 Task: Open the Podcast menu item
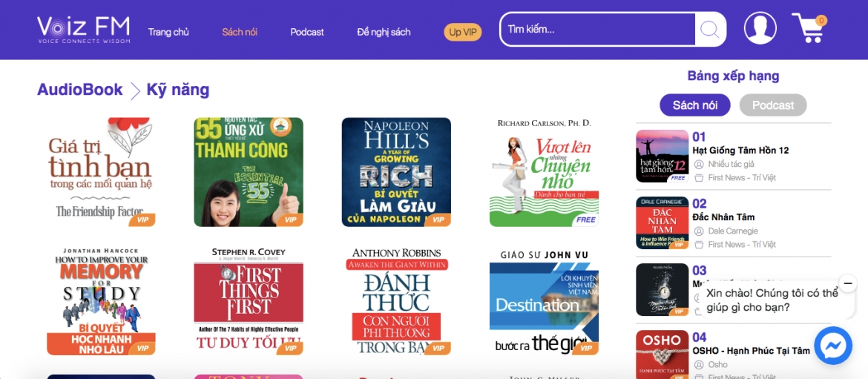tap(307, 32)
